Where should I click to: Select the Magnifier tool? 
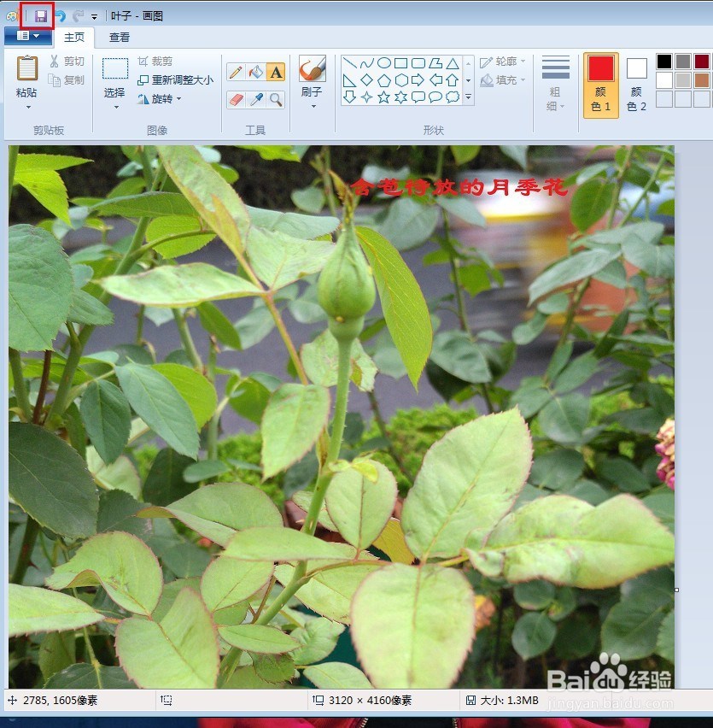coord(276,99)
